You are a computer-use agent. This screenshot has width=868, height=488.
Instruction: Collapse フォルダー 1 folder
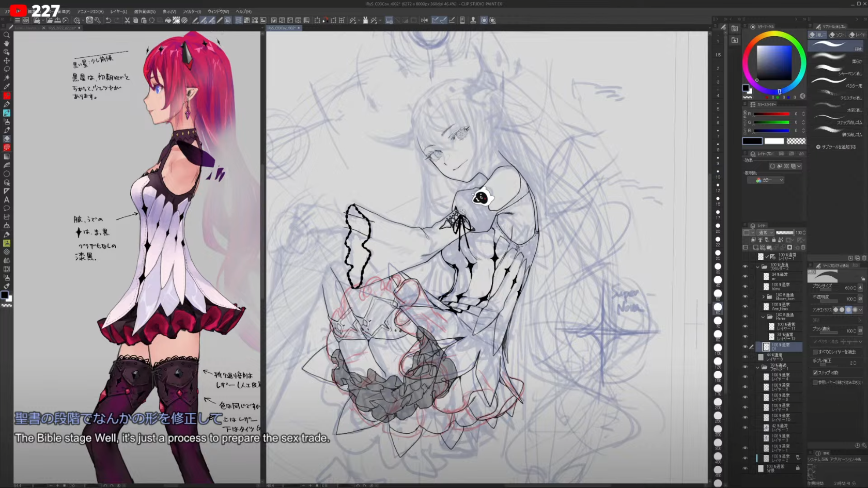(x=758, y=367)
